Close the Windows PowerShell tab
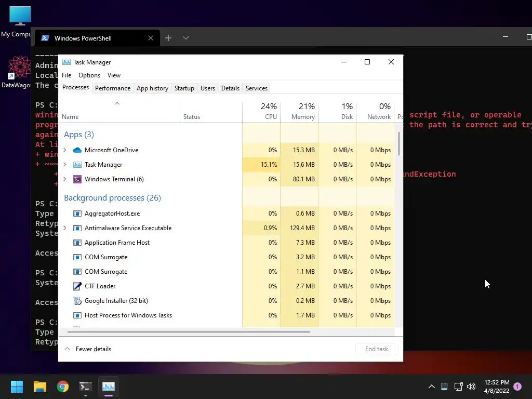This screenshot has height=399, width=532. (x=151, y=38)
